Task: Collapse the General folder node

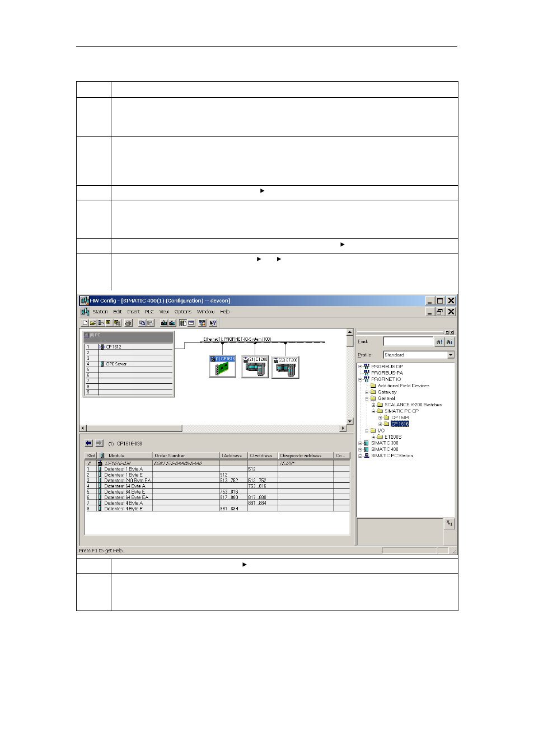Action: tap(367, 398)
